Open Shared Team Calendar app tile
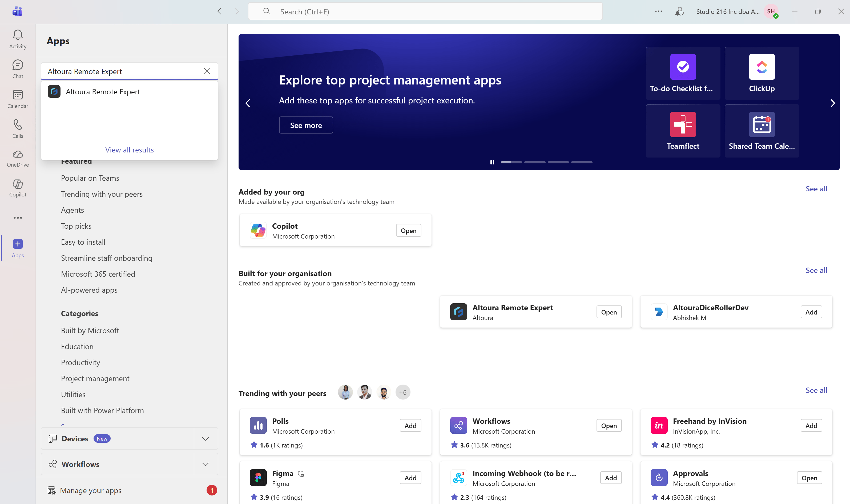This screenshot has width=850, height=504. tap(762, 131)
